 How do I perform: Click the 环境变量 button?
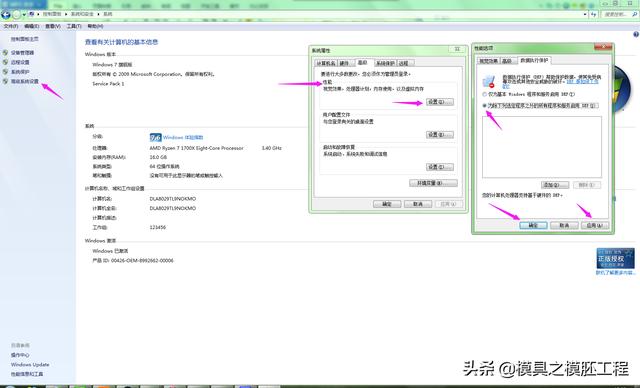[x=433, y=183]
